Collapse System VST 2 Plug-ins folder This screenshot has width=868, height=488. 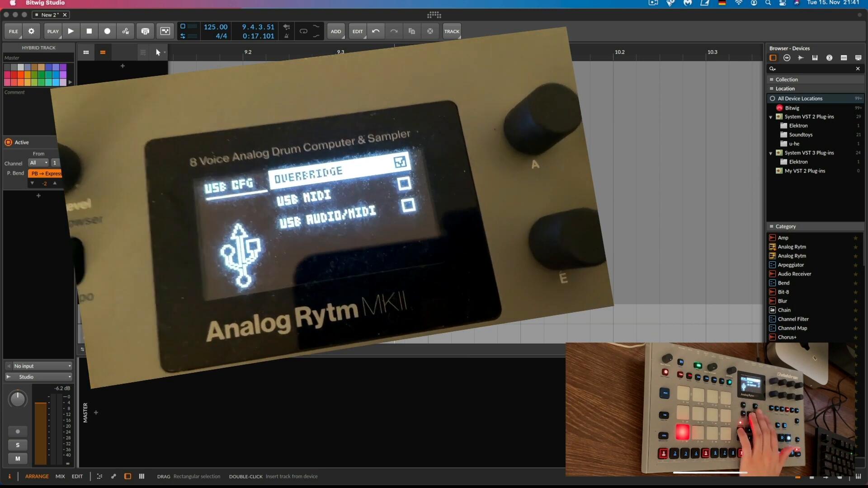(x=771, y=117)
